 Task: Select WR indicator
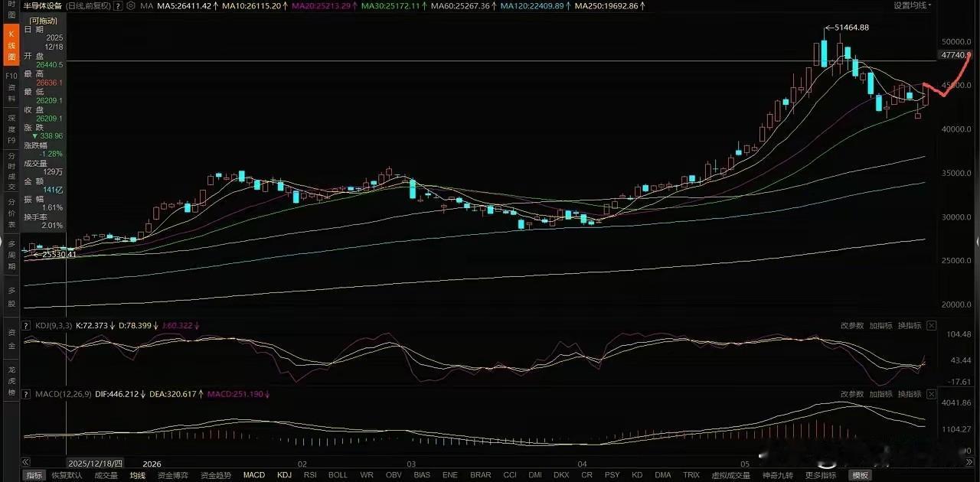pos(367,475)
